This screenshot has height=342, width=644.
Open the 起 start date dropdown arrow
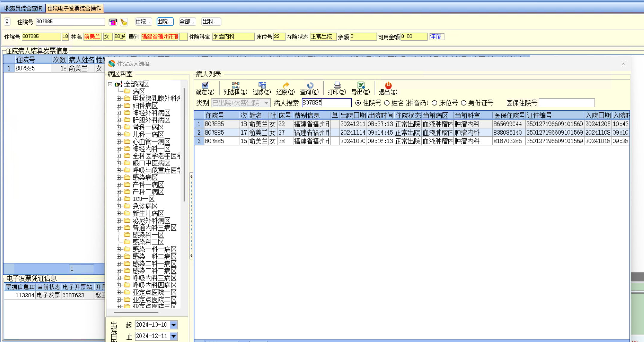point(173,325)
